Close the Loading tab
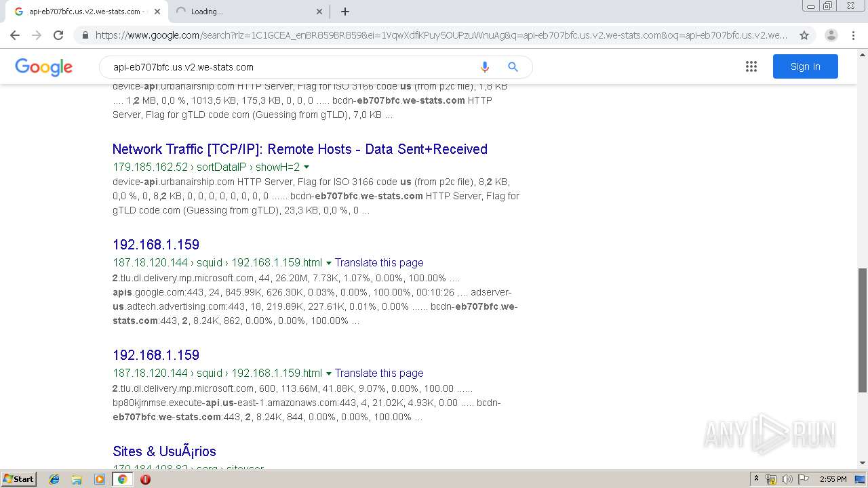 click(319, 12)
